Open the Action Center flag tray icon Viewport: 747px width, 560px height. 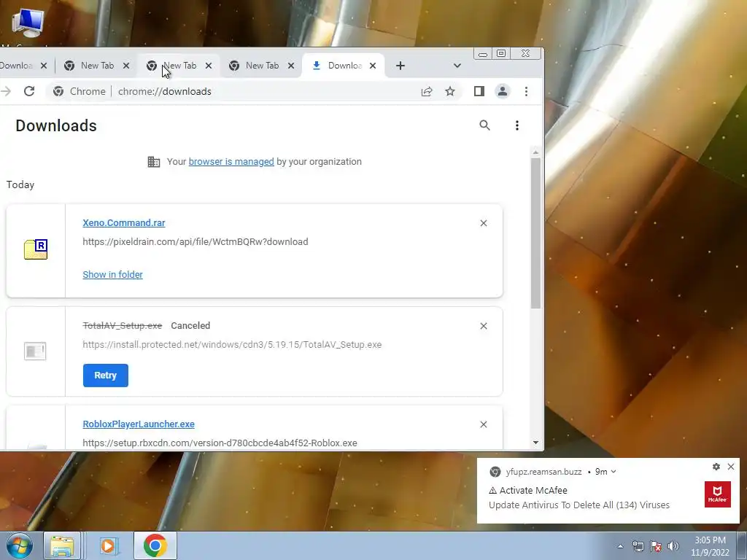click(x=656, y=546)
